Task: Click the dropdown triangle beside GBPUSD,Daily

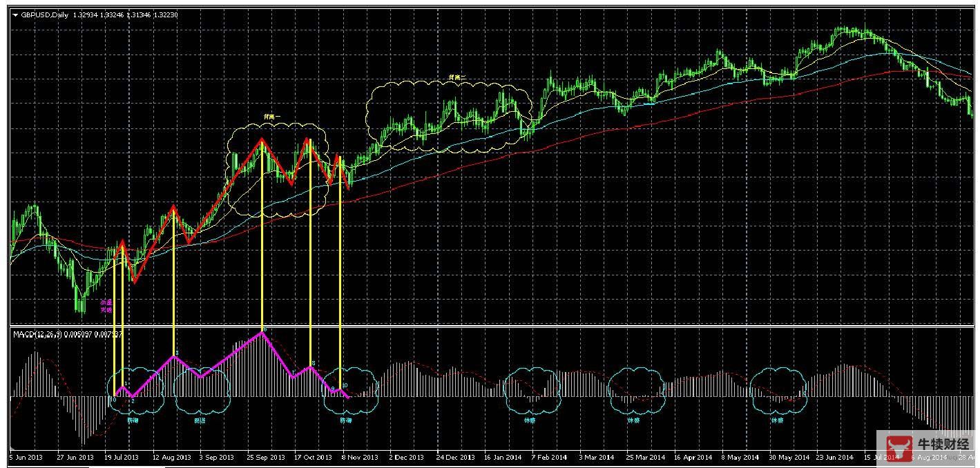Action: tap(15, 14)
